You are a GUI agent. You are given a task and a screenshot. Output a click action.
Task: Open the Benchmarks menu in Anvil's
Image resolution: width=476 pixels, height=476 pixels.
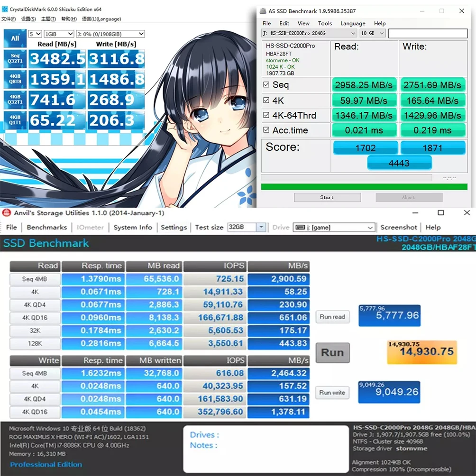[x=47, y=227]
